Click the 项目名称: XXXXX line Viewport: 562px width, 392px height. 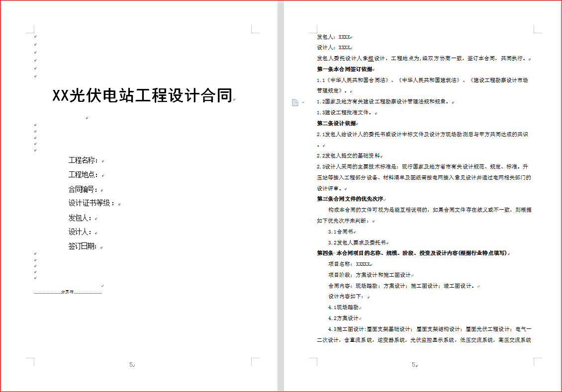[x=349, y=264]
